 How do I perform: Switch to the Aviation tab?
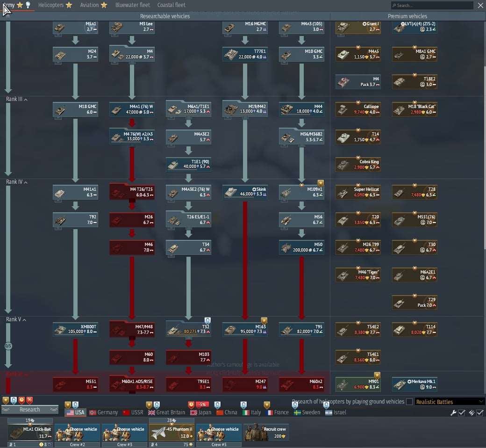(x=93, y=5)
